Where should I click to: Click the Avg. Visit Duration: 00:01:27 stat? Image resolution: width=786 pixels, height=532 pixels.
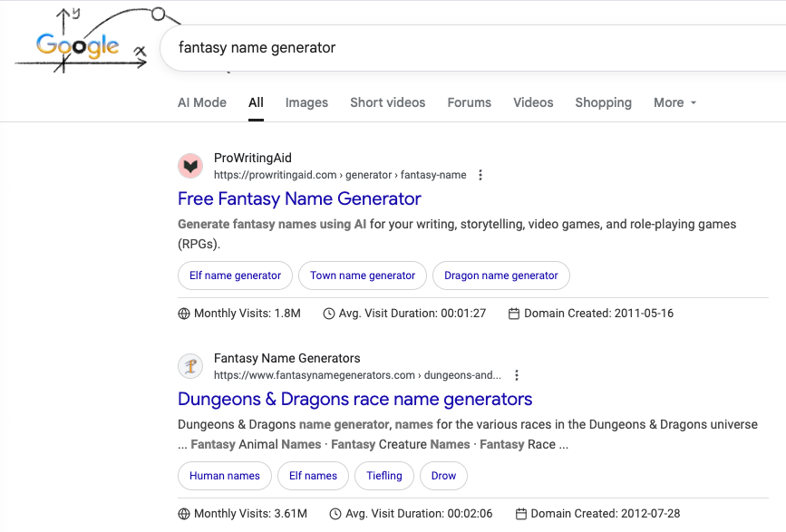(404, 314)
